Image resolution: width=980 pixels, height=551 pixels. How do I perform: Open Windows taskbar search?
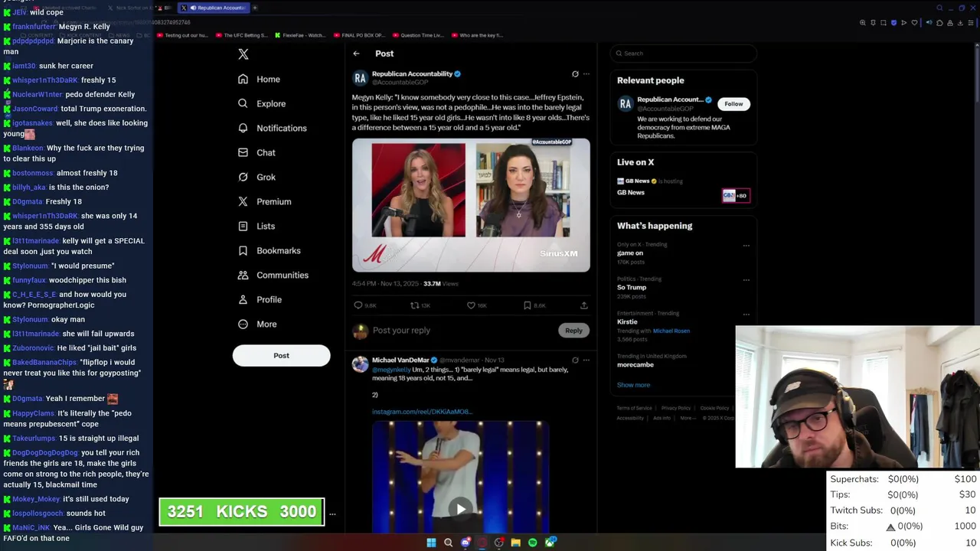448,543
